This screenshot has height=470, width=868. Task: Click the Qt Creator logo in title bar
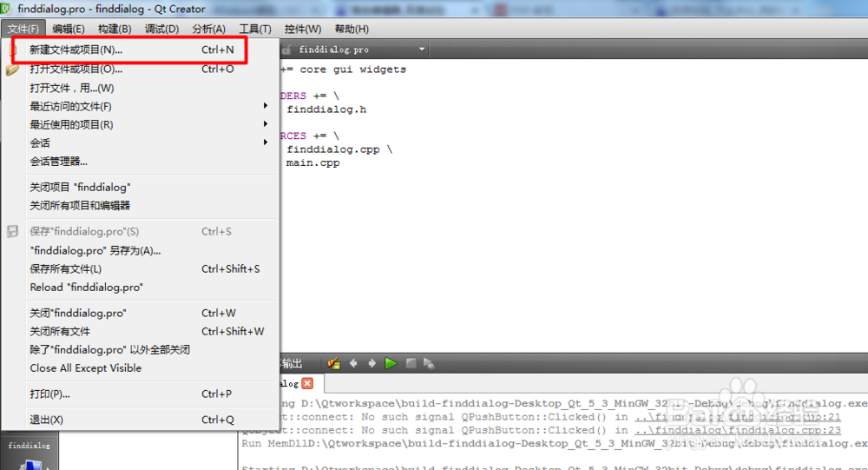point(6,9)
